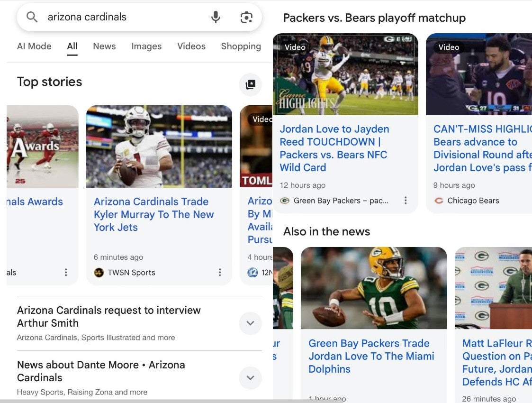The image size is (532, 403).
Task: Open the Images tab
Action: (146, 46)
